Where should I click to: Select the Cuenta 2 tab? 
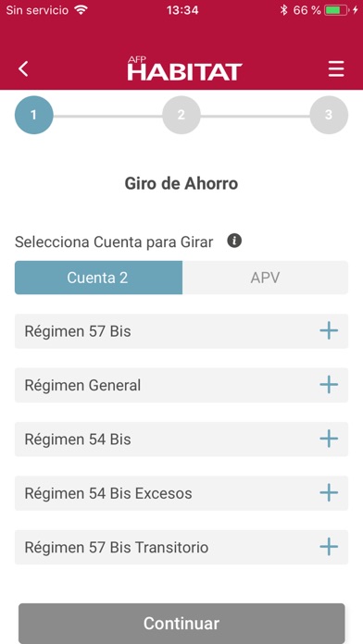pyautogui.click(x=98, y=278)
